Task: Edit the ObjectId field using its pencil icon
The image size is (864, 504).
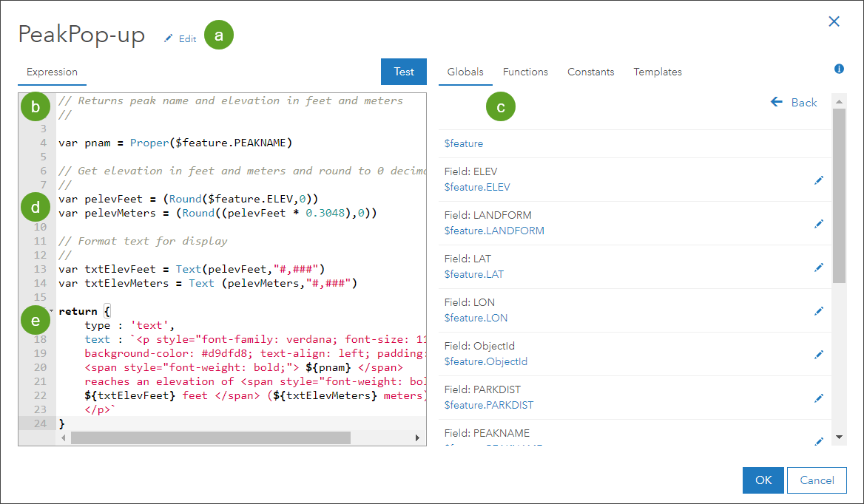Action: 819,354
